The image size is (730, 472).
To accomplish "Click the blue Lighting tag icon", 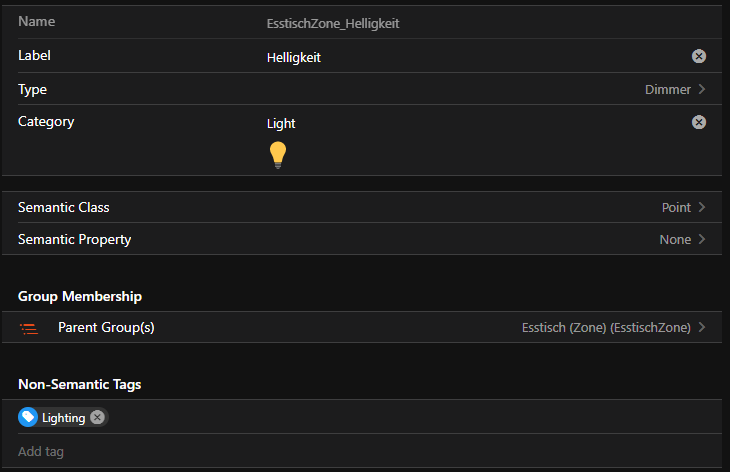I will pos(28,417).
